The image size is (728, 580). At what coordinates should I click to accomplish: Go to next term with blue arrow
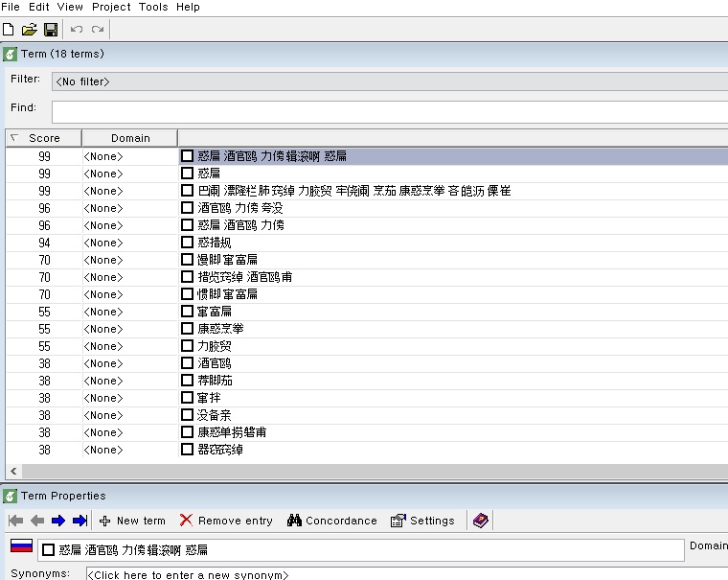(58, 521)
